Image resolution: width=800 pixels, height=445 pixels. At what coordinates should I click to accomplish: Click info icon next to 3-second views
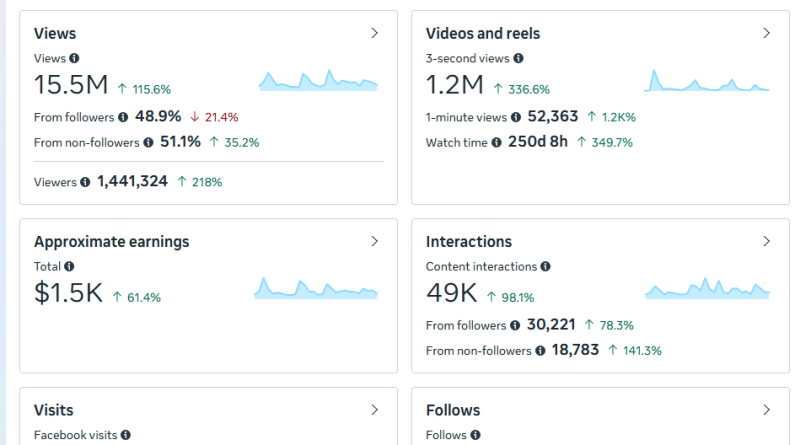pos(518,59)
